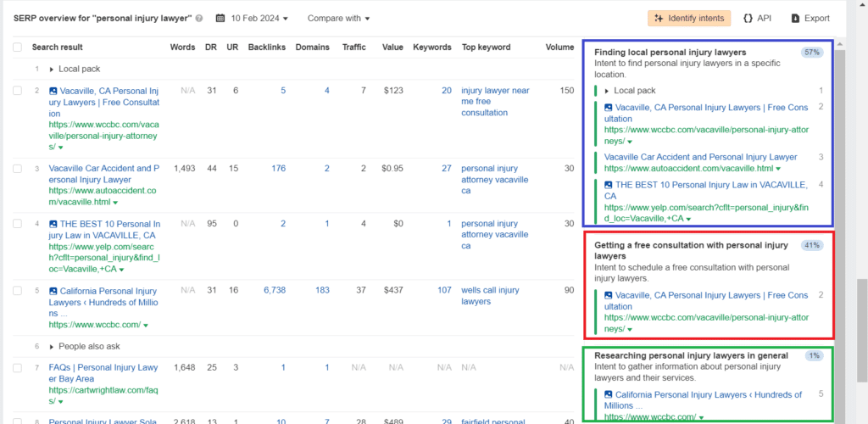868x424 pixels.
Task: Sort by the Keywords column header
Action: 432,47
